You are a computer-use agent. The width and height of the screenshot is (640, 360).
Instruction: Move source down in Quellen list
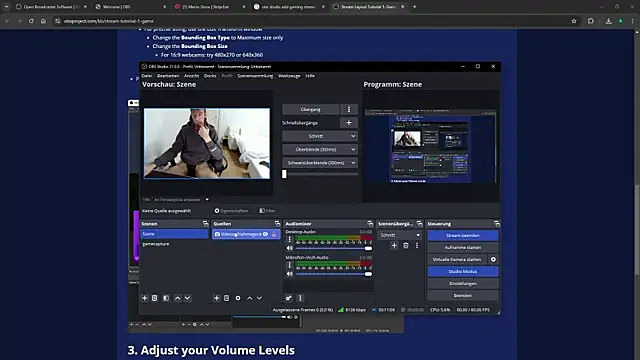point(259,298)
